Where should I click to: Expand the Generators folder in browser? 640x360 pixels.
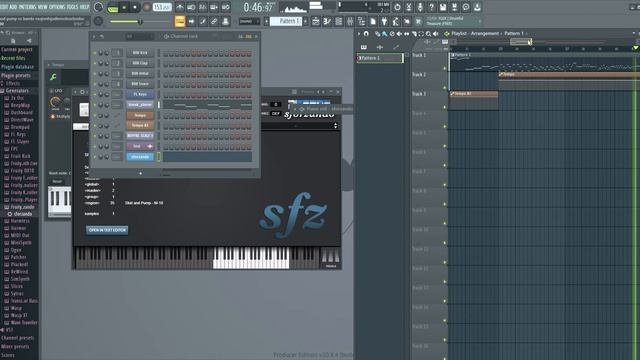pyautogui.click(x=16, y=91)
